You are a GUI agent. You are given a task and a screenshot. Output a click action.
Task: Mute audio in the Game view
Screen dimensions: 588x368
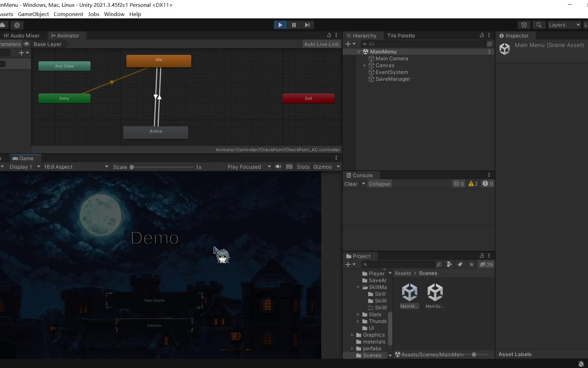(278, 167)
